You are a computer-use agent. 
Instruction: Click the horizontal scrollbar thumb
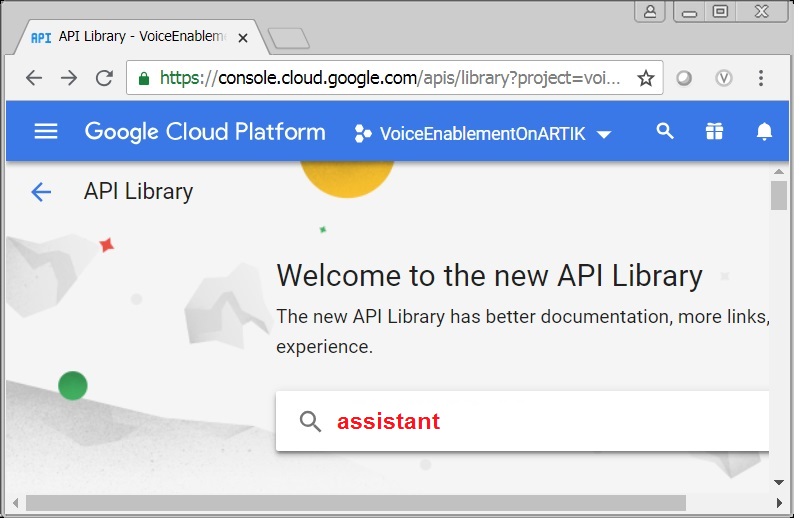pyautogui.click(x=356, y=503)
